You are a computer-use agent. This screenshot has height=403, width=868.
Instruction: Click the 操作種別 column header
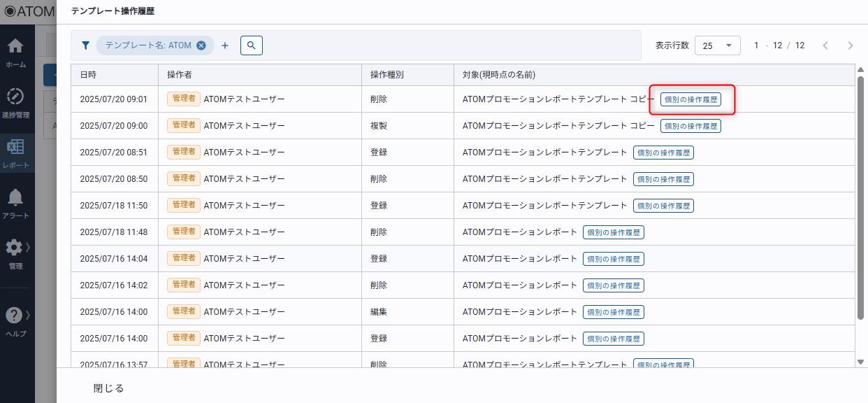coord(386,75)
